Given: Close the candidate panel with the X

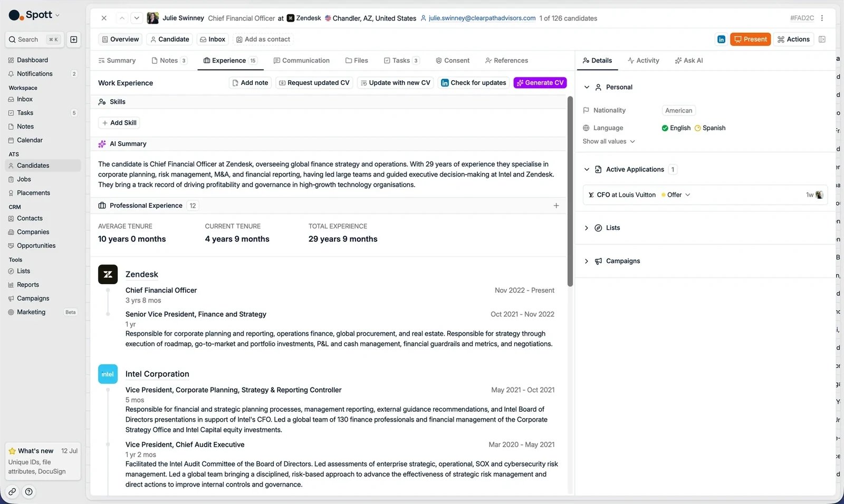Looking at the screenshot, I should [104, 18].
